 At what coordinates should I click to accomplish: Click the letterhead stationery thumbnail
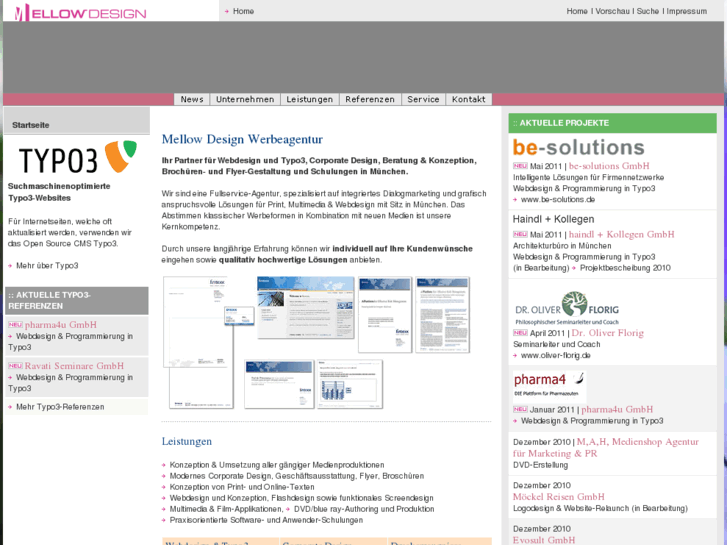click(x=196, y=321)
